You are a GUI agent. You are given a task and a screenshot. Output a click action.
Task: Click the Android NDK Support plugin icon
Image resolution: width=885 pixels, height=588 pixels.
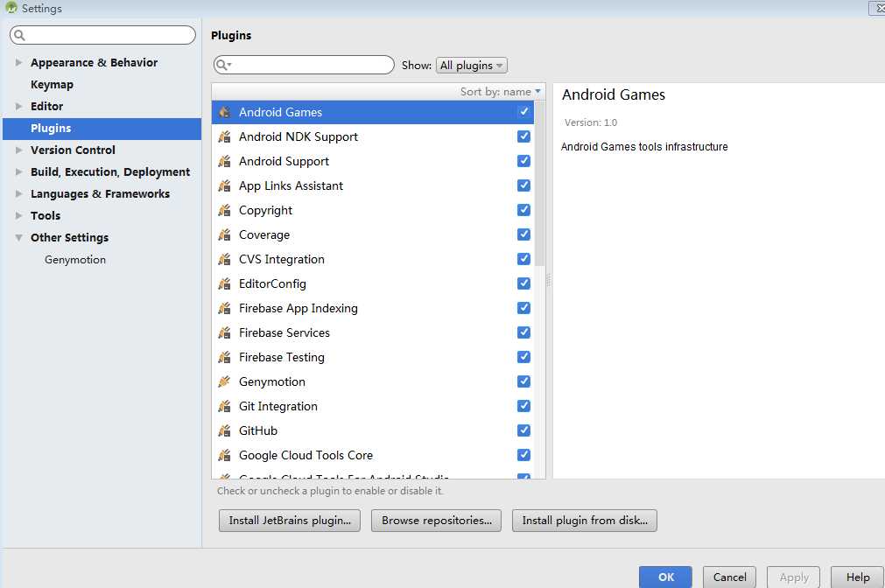(x=225, y=136)
